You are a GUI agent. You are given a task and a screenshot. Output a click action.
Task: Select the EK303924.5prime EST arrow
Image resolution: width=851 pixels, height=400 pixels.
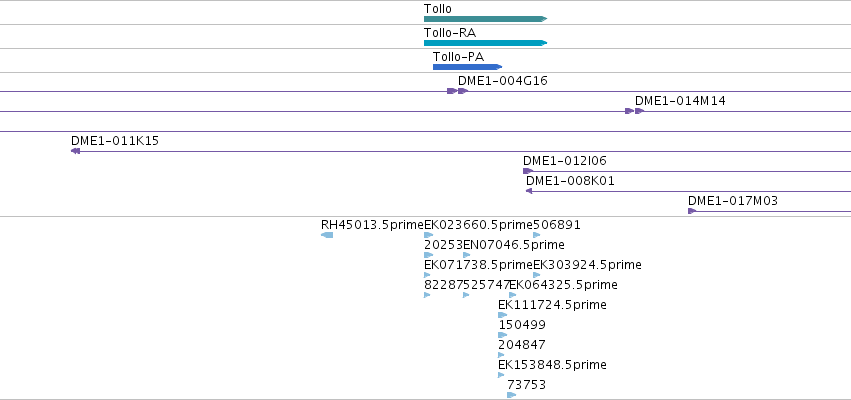point(537,275)
